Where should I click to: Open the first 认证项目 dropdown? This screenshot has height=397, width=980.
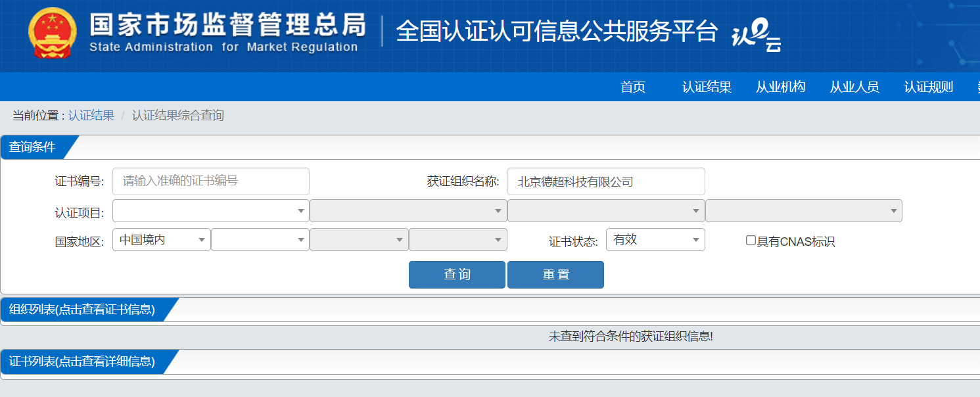(x=211, y=211)
